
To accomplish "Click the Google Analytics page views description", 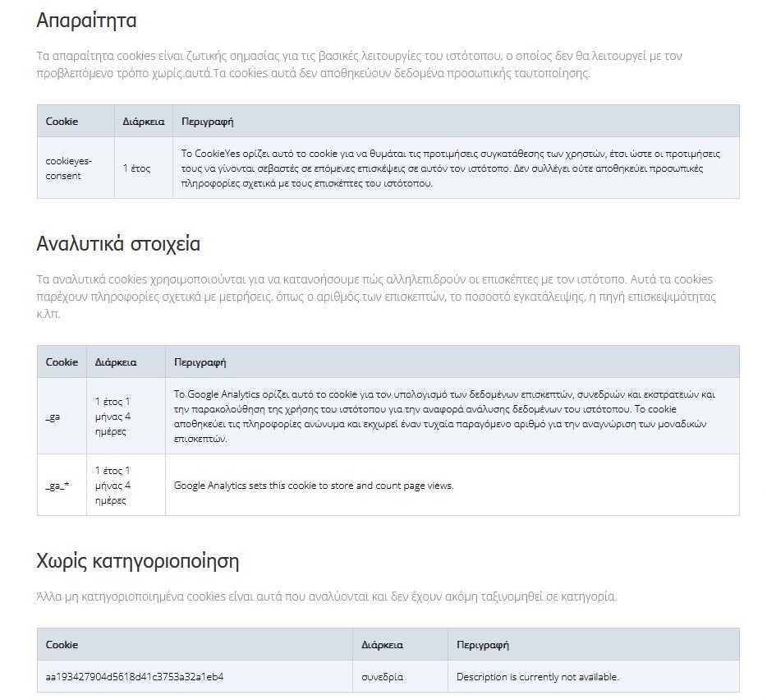I will 314,486.
